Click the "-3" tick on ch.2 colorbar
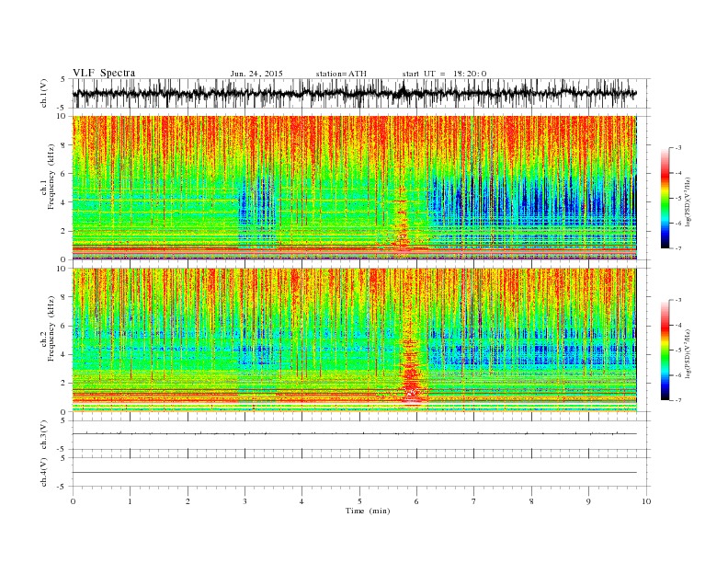The height and width of the screenshot is (563, 728). coord(678,300)
